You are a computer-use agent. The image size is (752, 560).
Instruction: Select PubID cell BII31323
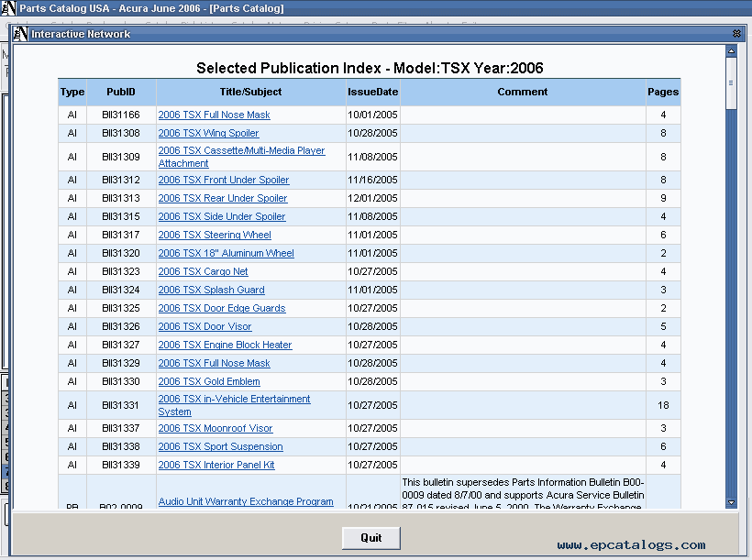(x=121, y=271)
